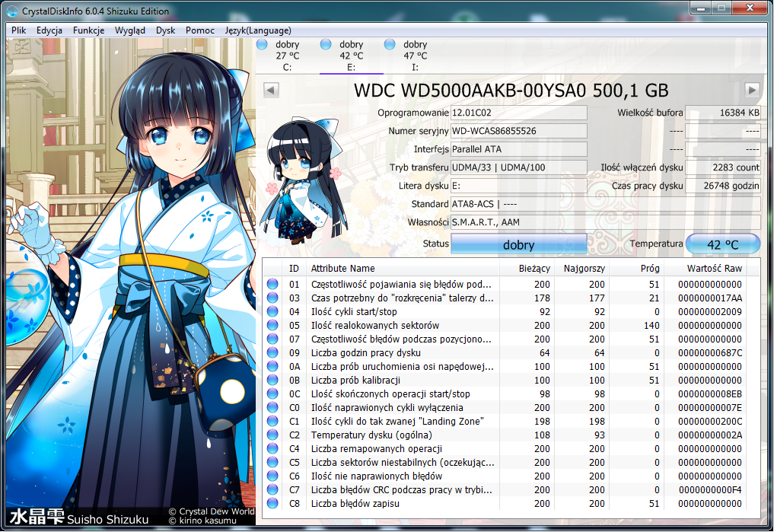Open the Plik menu
Screen dimensions: 774x532
[19, 30]
